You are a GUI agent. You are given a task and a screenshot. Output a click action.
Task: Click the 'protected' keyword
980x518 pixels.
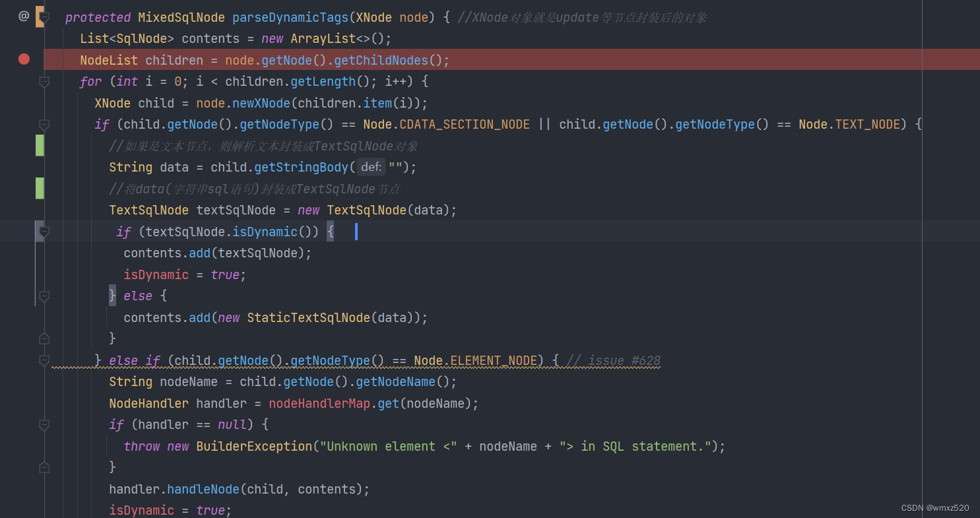[98, 17]
